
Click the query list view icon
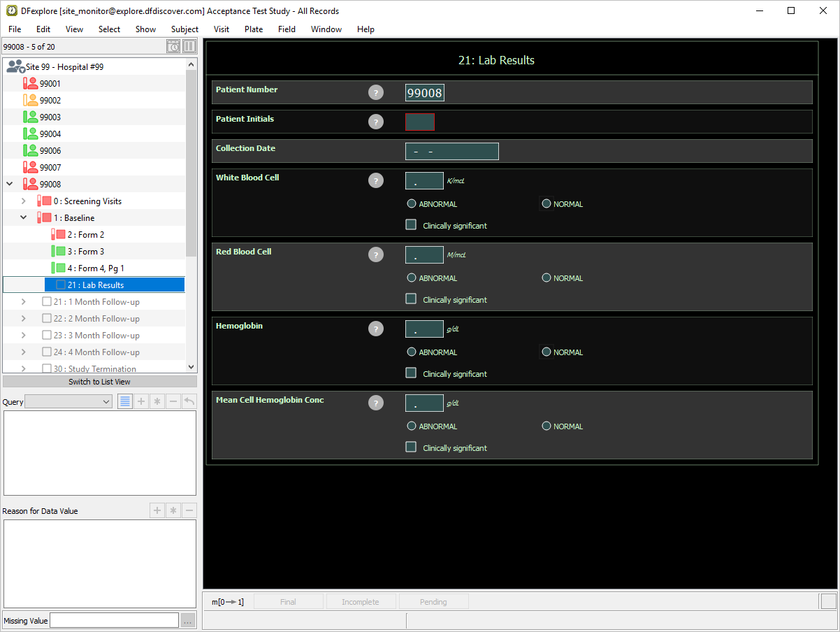click(125, 401)
